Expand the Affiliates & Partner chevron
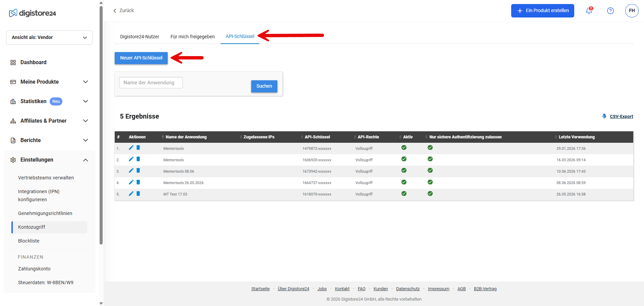The width and height of the screenshot is (644, 306). 86,121
